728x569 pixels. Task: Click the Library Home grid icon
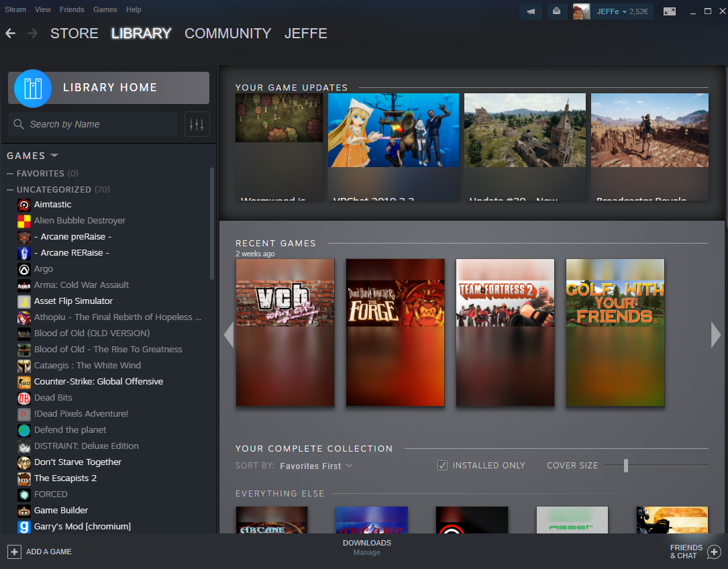pos(33,88)
